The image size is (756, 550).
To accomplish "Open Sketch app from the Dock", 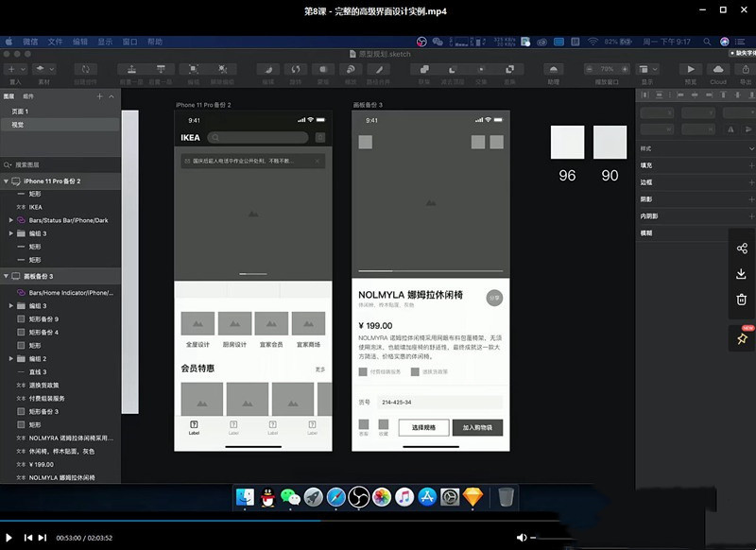I will [472, 497].
